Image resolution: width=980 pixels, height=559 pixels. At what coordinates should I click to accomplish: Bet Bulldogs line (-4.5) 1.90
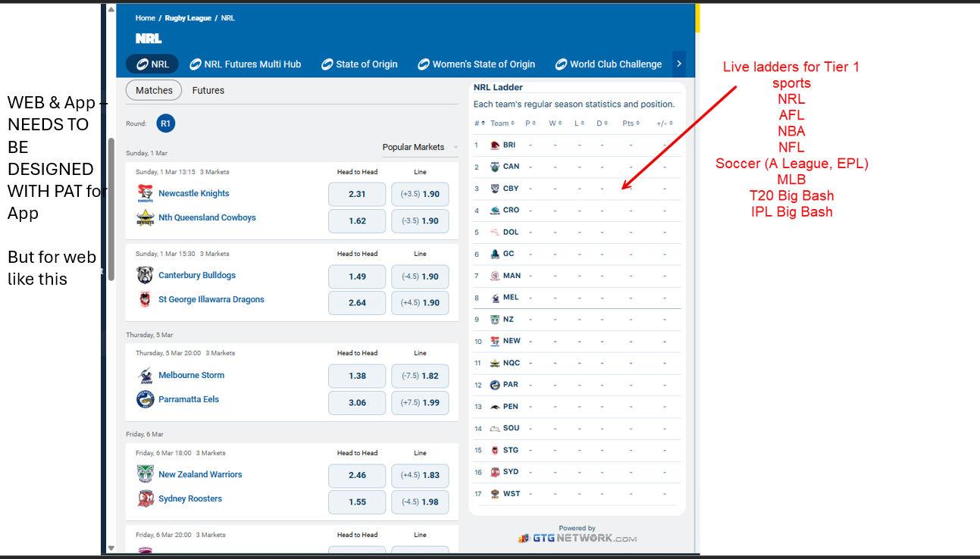point(420,276)
